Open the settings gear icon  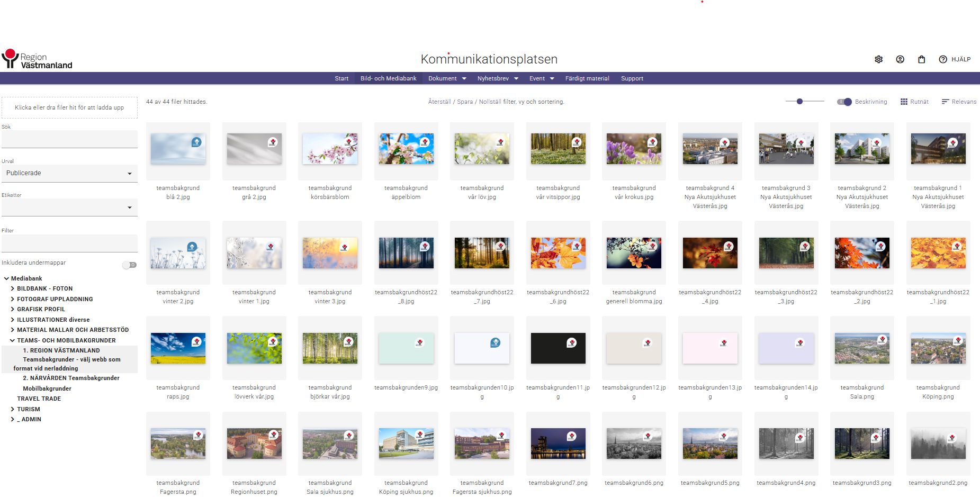coord(878,59)
